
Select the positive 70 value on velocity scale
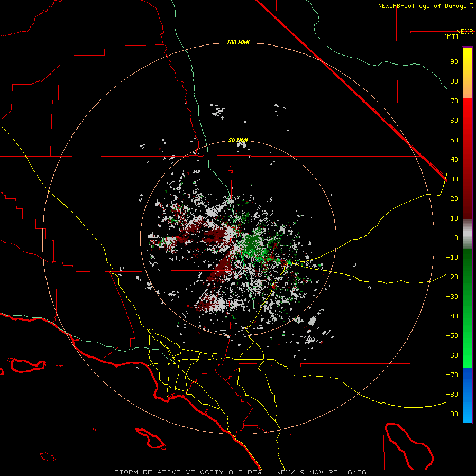[454, 101]
